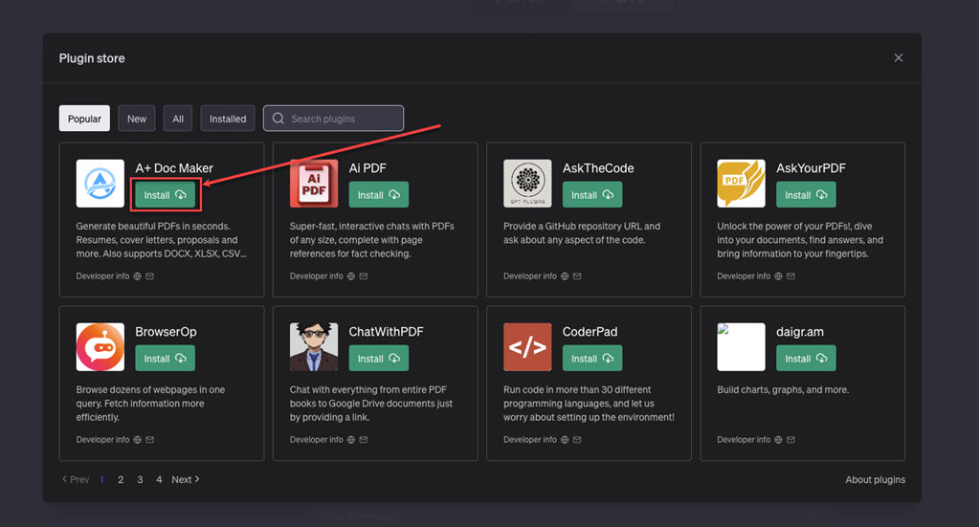Click the CoderPad code brackets logo

(x=527, y=347)
